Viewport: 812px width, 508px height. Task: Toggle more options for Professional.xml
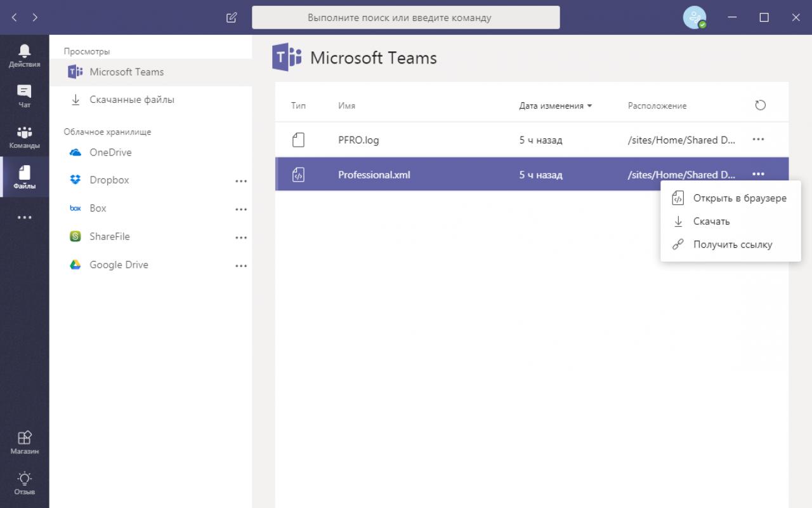[758, 174]
